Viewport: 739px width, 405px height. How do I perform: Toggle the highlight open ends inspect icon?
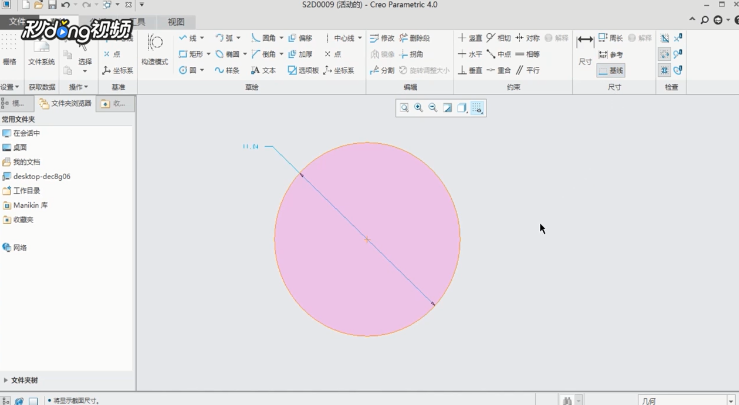pyautogui.click(x=665, y=54)
